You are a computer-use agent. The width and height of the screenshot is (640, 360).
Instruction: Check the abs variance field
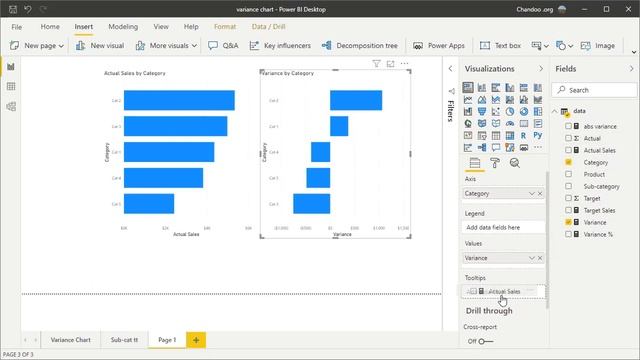568,126
